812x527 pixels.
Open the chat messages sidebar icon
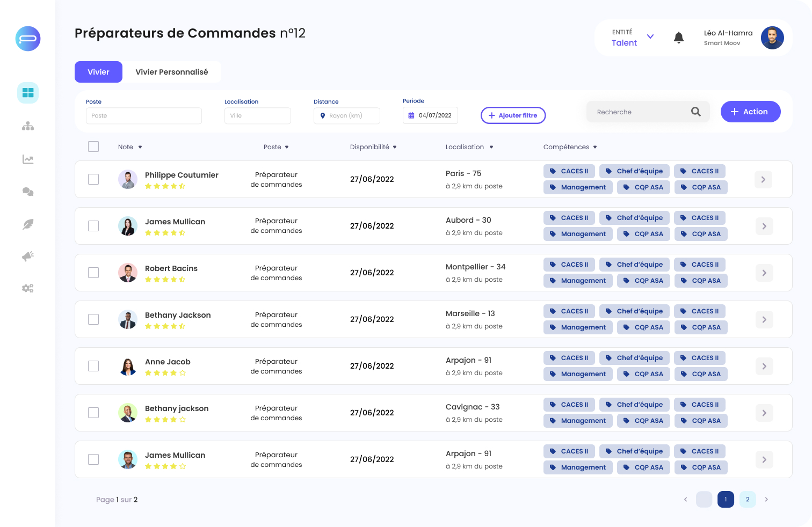tap(28, 192)
